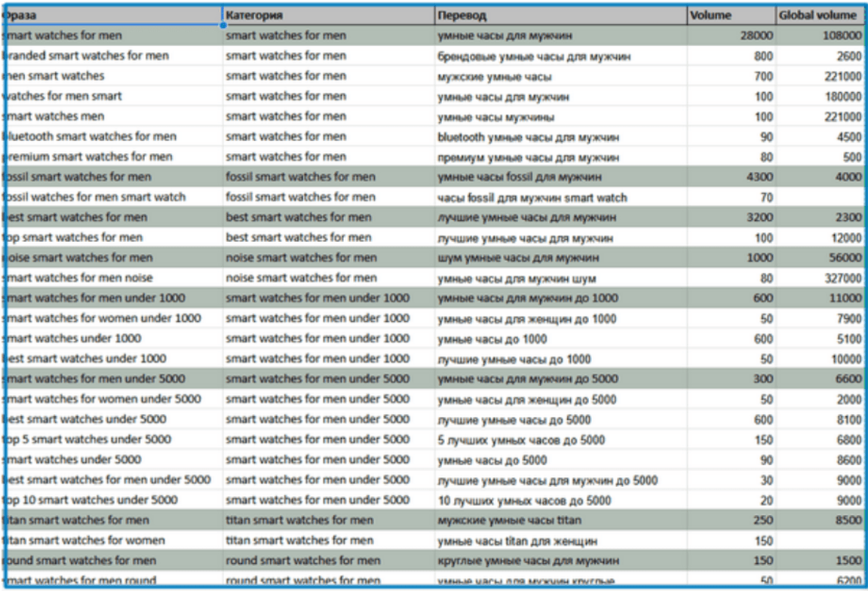Select translation 'мужские умные часы titan'
The height and width of the screenshot is (591, 868).
(561, 520)
